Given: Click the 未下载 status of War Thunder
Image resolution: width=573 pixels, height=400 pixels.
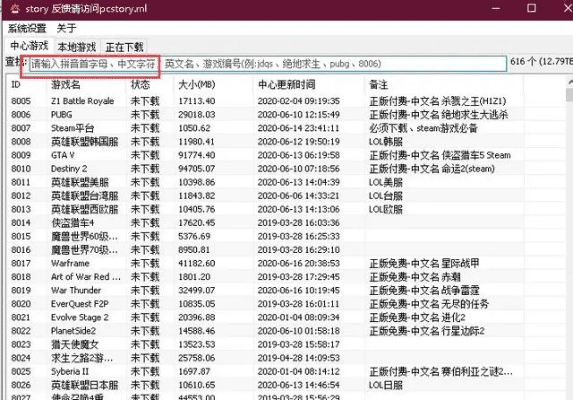Looking at the screenshot, I should [145, 290].
